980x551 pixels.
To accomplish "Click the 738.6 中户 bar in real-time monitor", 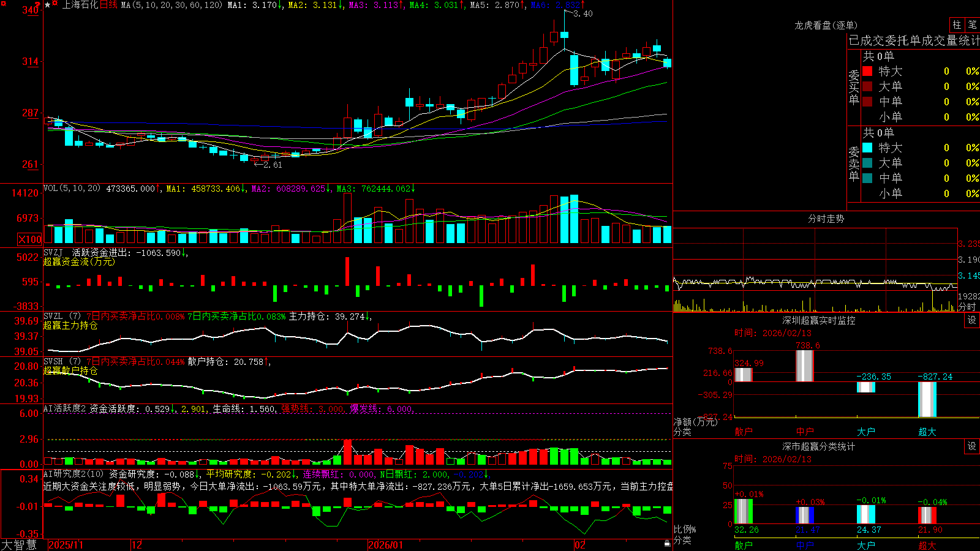I will pyautogui.click(x=804, y=366).
